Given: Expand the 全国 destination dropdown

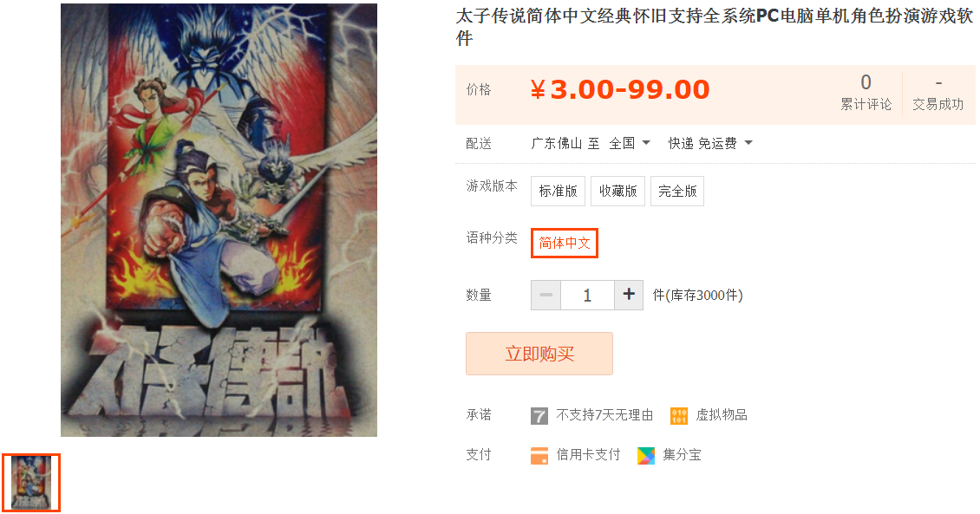Looking at the screenshot, I should [630, 144].
